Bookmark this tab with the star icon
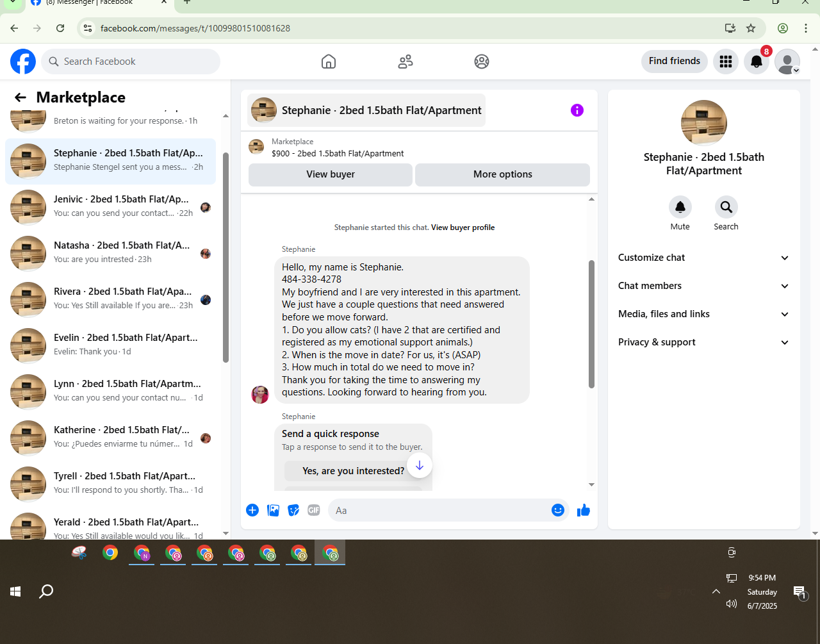The image size is (820, 644). (751, 28)
